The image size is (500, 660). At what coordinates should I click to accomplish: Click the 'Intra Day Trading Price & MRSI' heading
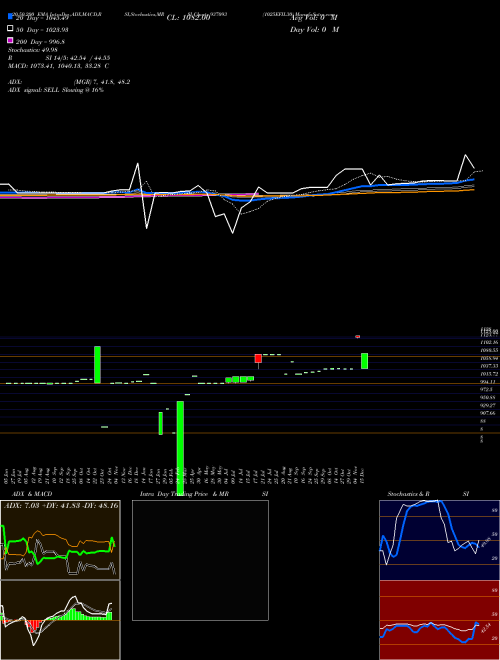(x=204, y=494)
